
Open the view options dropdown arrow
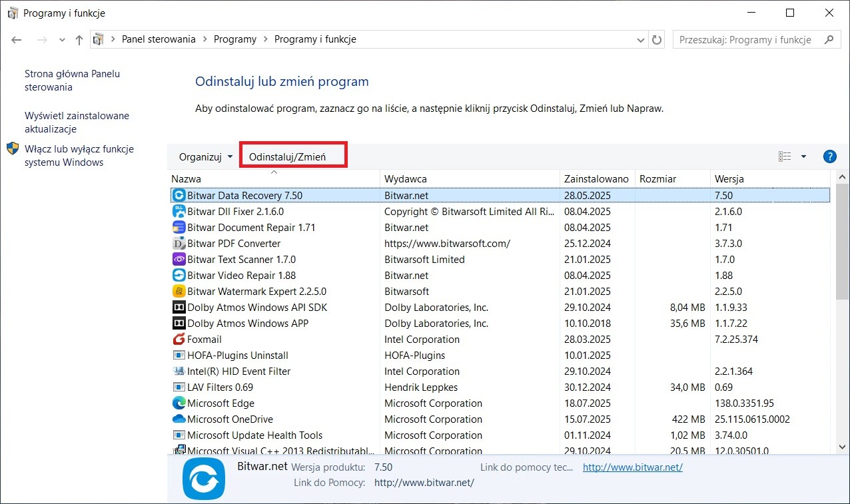(803, 156)
